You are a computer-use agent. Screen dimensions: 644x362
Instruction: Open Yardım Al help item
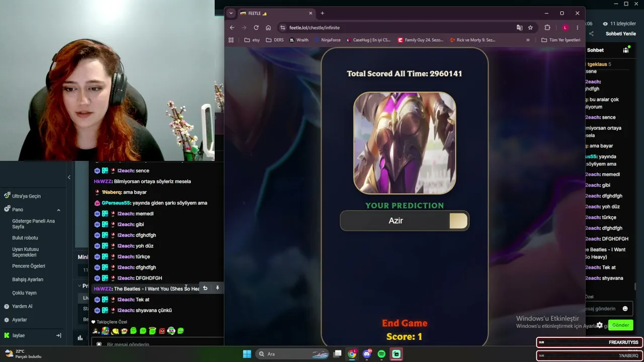click(x=22, y=306)
